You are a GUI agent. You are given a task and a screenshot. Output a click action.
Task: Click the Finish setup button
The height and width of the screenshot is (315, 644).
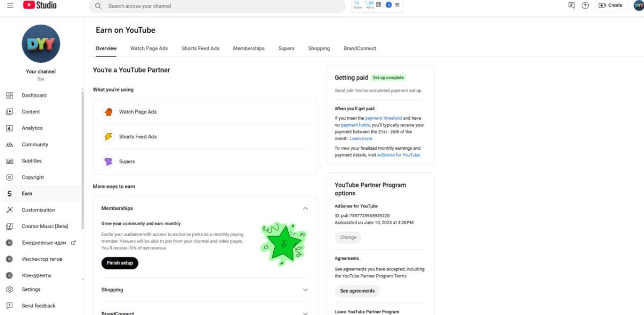[x=120, y=263]
